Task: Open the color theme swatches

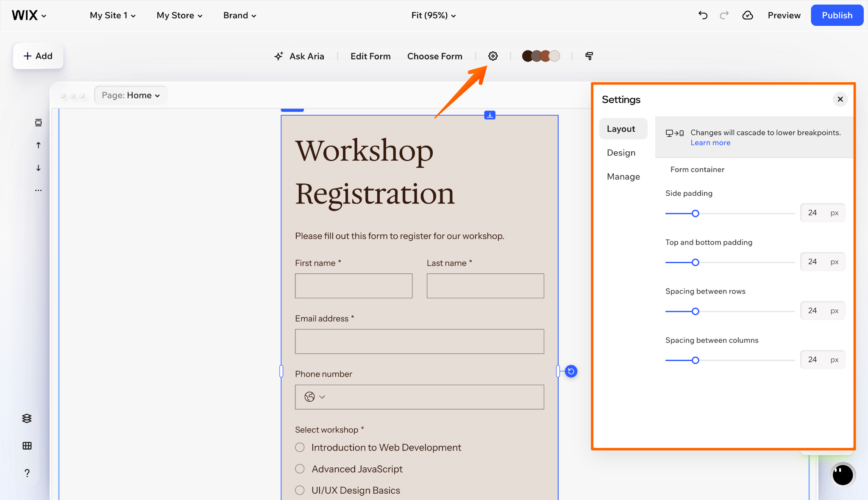Action: (x=541, y=56)
